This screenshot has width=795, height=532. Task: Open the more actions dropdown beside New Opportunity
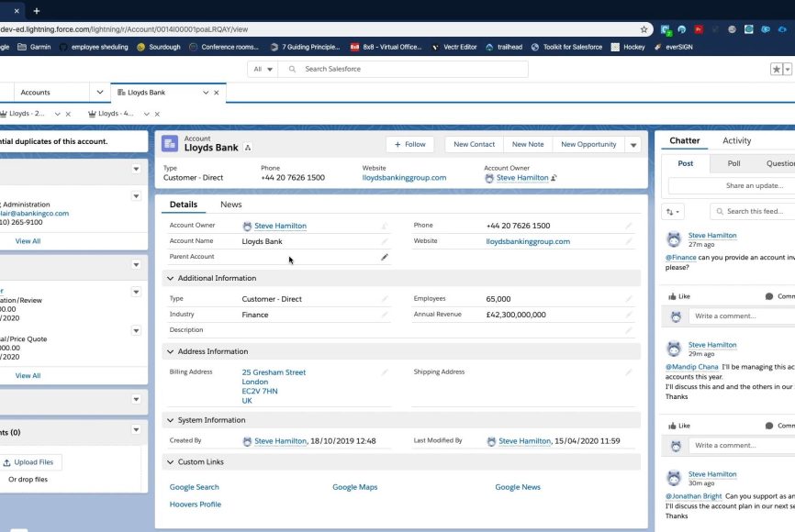click(633, 145)
